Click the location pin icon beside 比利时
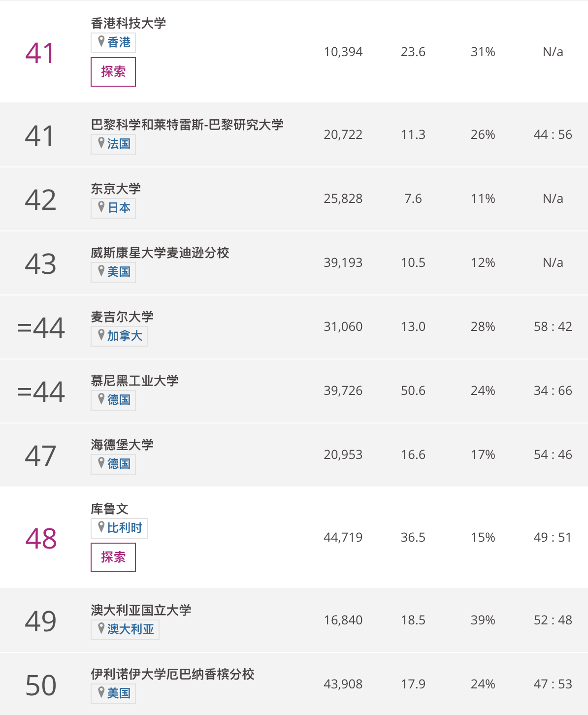Screen dimensions: 588x715 [x=101, y=527]
